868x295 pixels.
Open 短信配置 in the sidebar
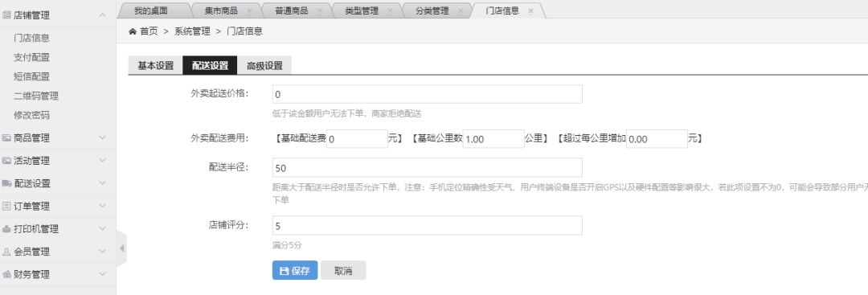(31, 77)
